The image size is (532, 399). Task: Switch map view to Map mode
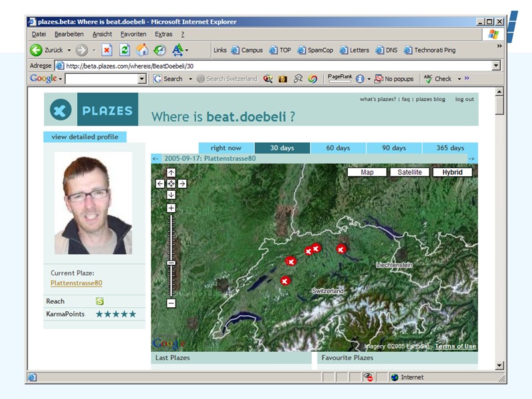tap(367, 172)
